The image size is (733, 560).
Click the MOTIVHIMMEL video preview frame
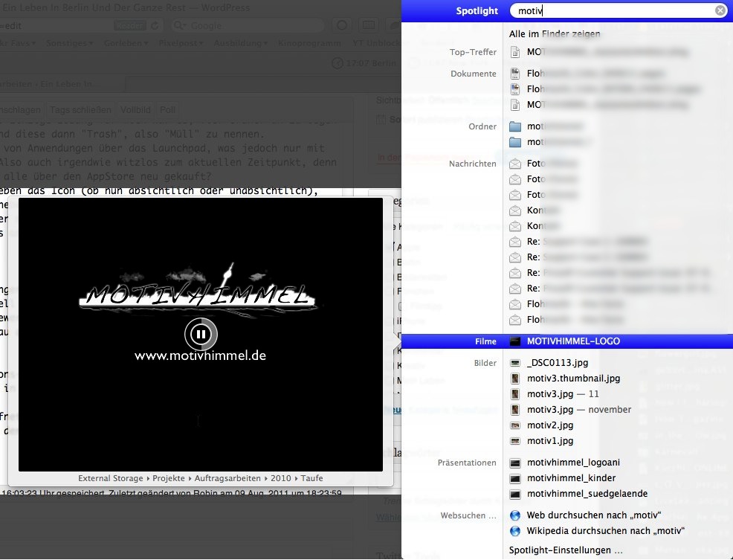201,416
